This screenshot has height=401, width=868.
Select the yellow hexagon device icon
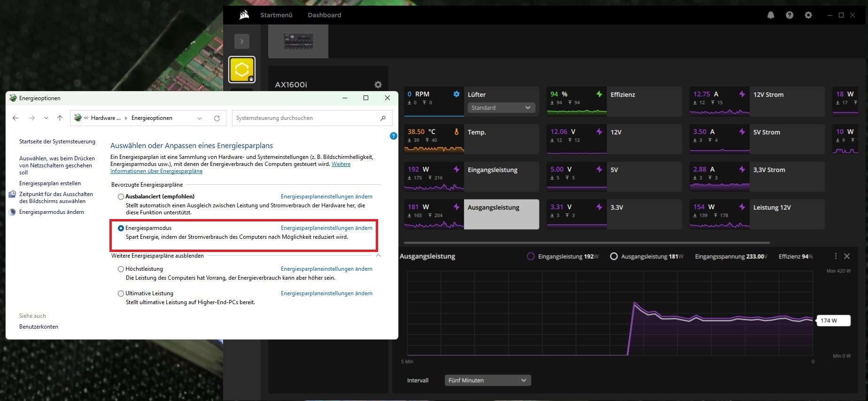pyautogui.click(x=242, y=70)
